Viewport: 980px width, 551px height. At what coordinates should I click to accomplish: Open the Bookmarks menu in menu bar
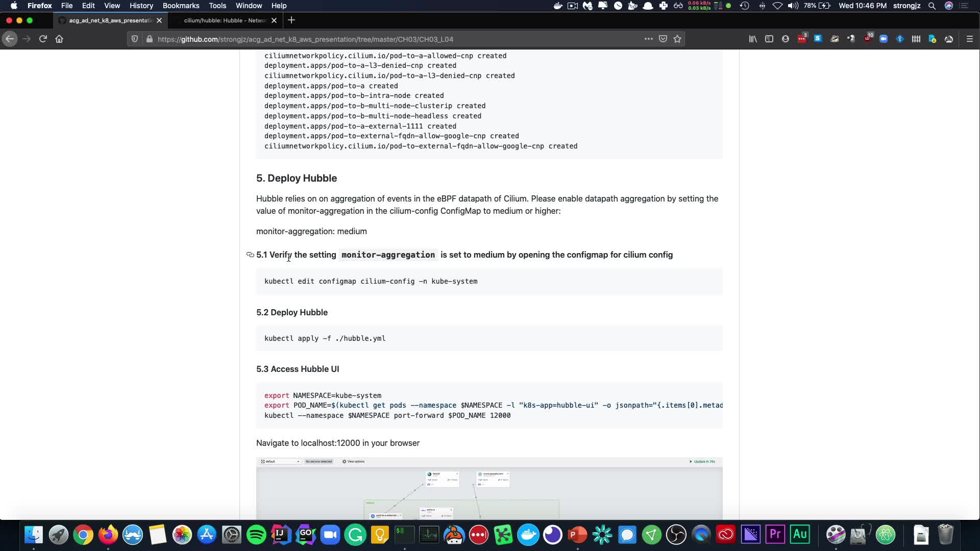pos(181,6)
